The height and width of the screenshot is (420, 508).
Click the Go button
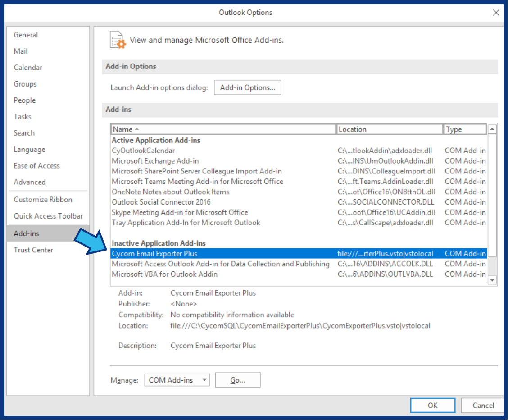click(237, 380)
